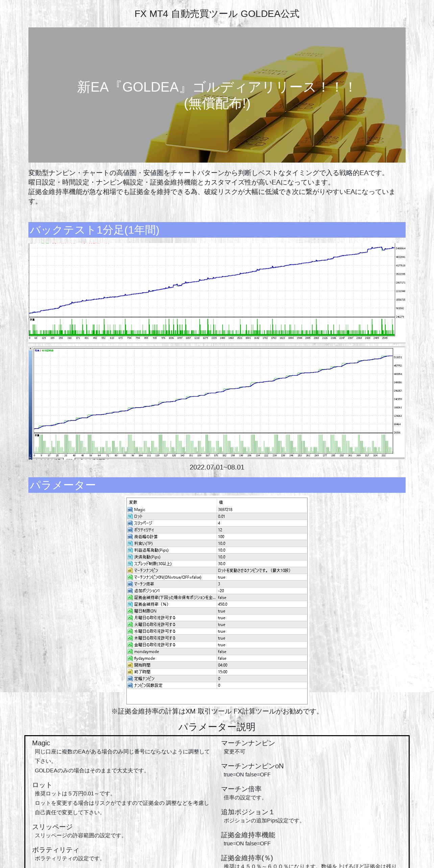This screenshot has width=434, height=868.
Task: Click the boolean icon beside マーチンナンピンON(ON=true/OFF=false) row
Action: point(130,577)
